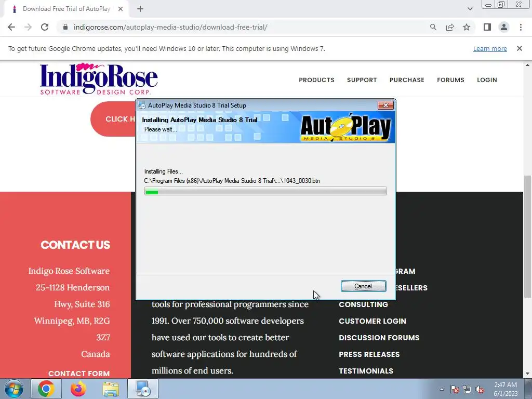This screenshot has width=532, height=399.
Task: Open the CUSTOMER LOGIN footer link
Action: pyautogui.click(x=372, y=321)
